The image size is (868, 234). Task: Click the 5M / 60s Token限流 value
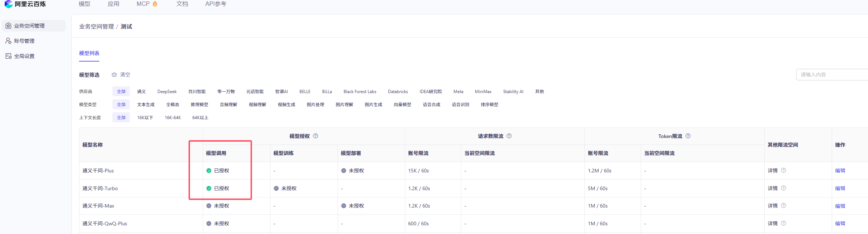click(x=598, y=188)
